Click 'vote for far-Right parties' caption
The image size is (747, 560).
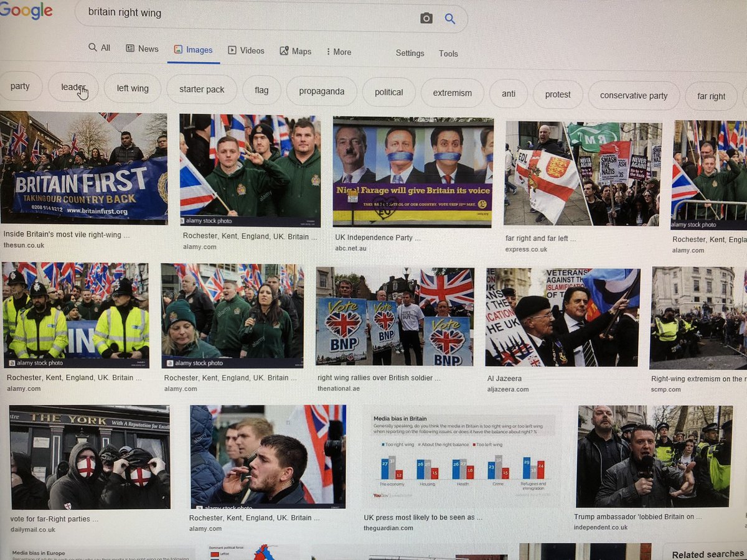(55, 519)
